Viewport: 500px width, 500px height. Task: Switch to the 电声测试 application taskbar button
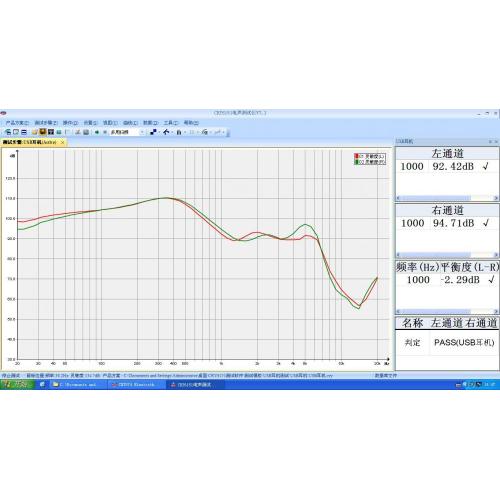(195, 385)
